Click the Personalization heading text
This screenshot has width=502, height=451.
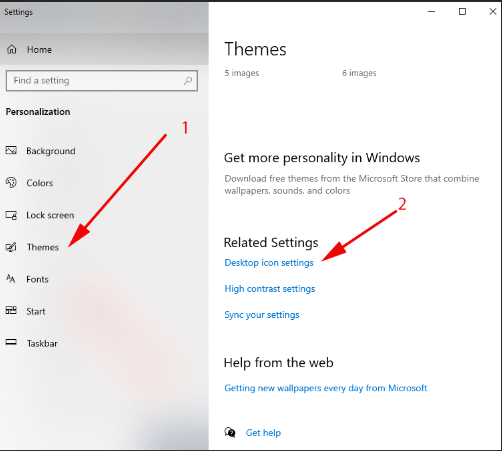coord(38,112)
